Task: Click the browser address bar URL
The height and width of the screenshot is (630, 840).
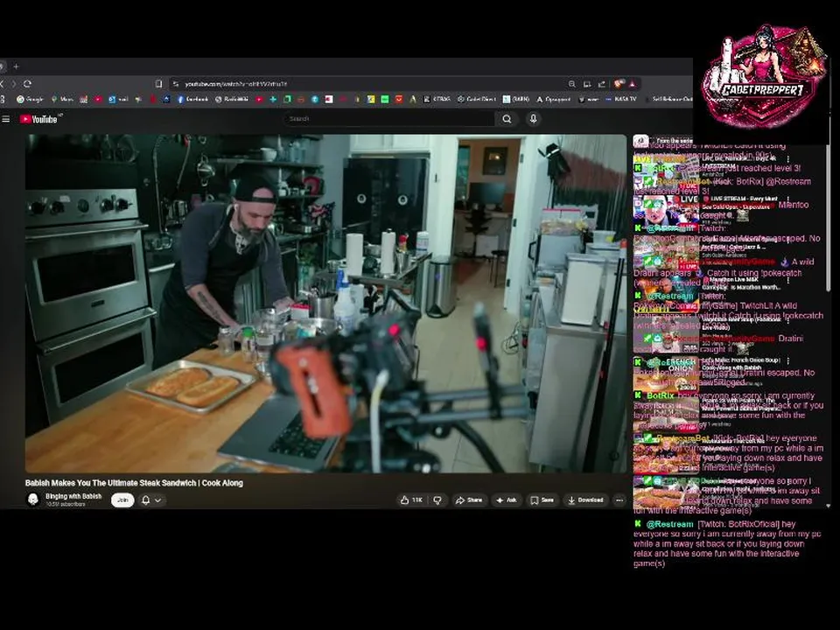Action: (x=235, y=84)
